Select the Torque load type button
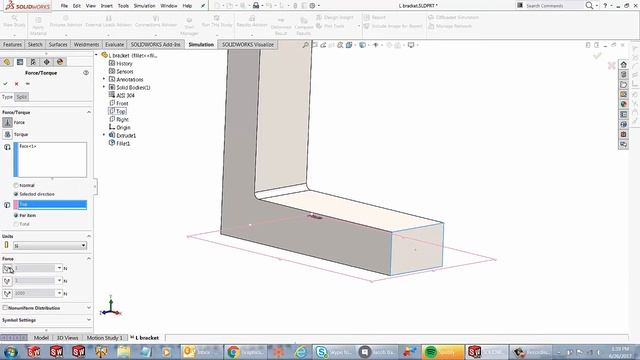 (7, 134)
